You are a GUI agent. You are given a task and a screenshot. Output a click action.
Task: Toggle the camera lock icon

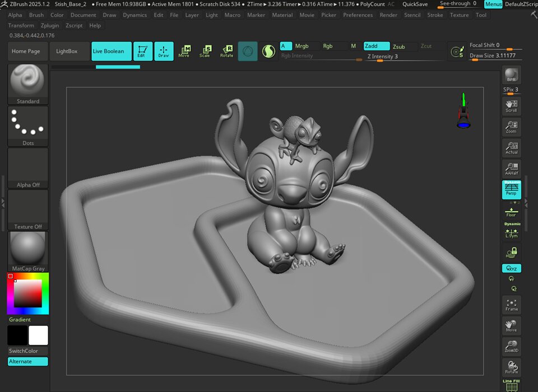tap(511, 253)
